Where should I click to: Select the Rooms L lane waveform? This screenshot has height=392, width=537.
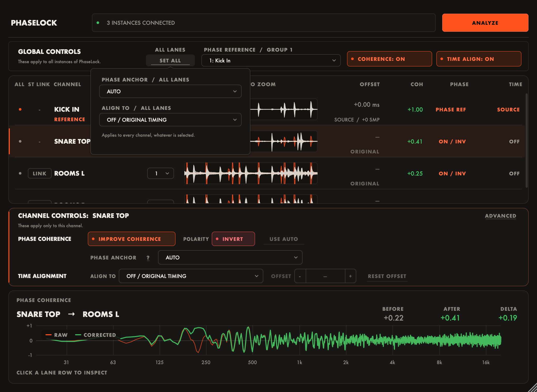click(x=251, y=173)
